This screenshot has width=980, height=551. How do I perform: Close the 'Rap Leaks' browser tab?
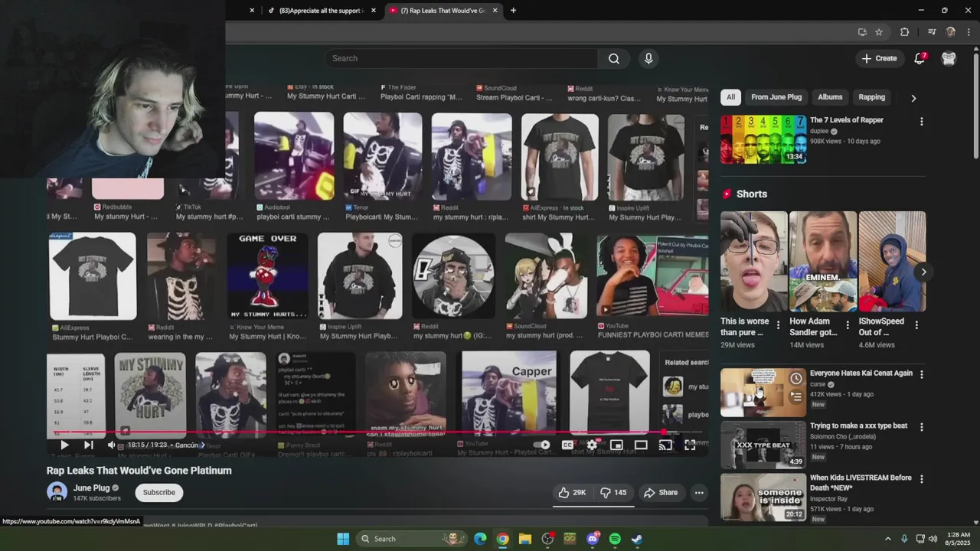pos(495,11)
